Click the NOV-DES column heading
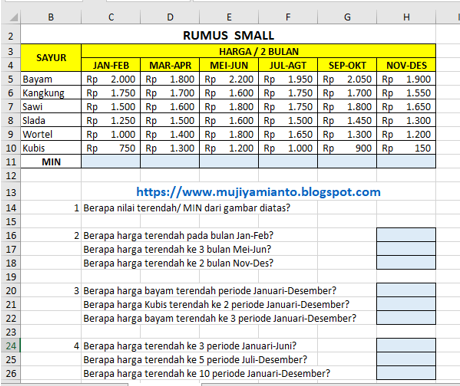The width and height of the screenshot is (460, 386). (x=406, y=65)
